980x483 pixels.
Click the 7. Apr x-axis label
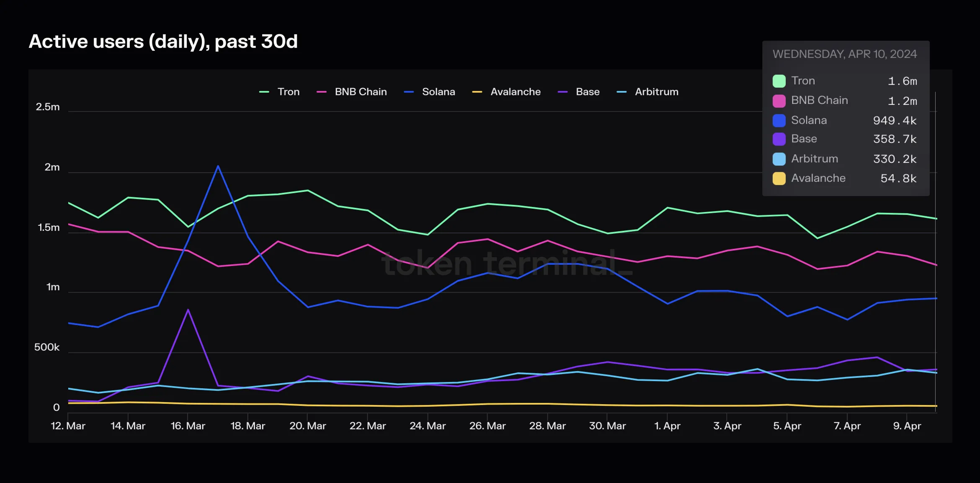847,426
